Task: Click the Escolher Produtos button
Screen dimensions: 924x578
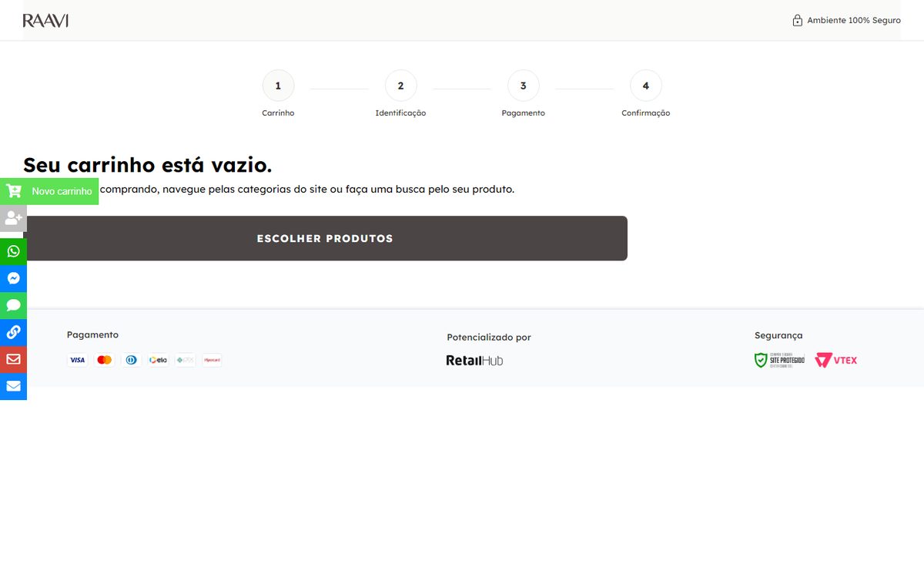Action: (x=325, y=238)
